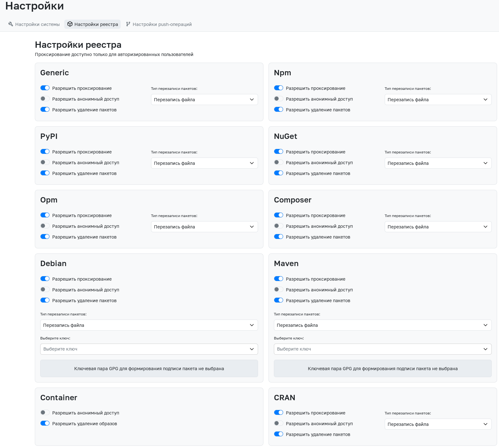Click the wrench icon of system settings tab

point(11,24)
